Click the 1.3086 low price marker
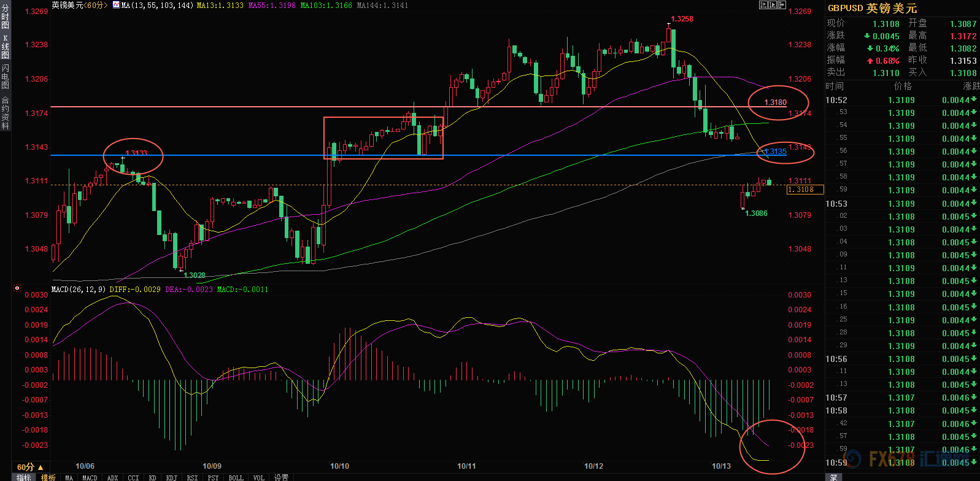980x481 pixels. coord(756,214)
